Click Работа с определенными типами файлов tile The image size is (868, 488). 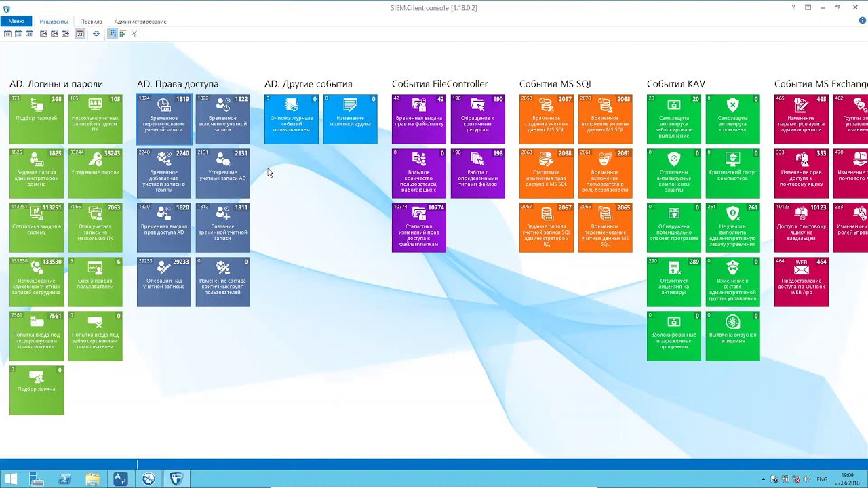478,174
